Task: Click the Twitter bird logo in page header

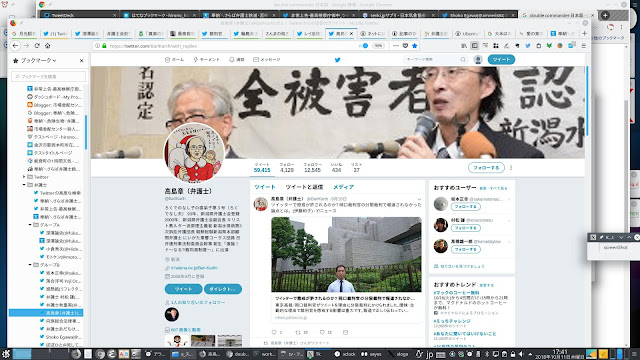Action: point(338,60)
